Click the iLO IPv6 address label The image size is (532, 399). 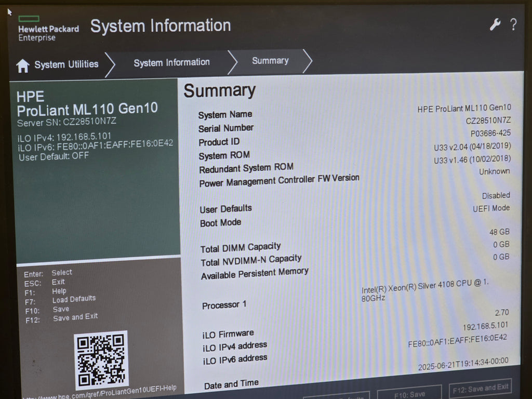point(235,360)
